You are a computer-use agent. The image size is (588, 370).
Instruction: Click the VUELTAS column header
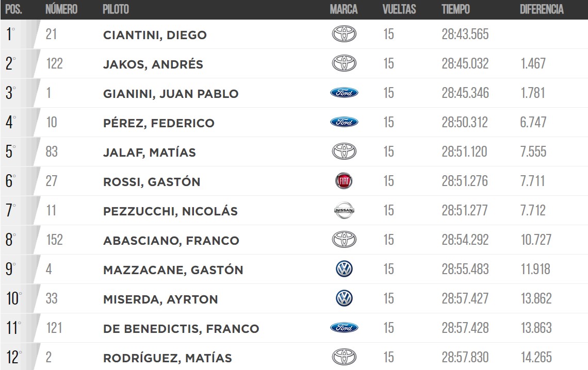tap(399, 9)
